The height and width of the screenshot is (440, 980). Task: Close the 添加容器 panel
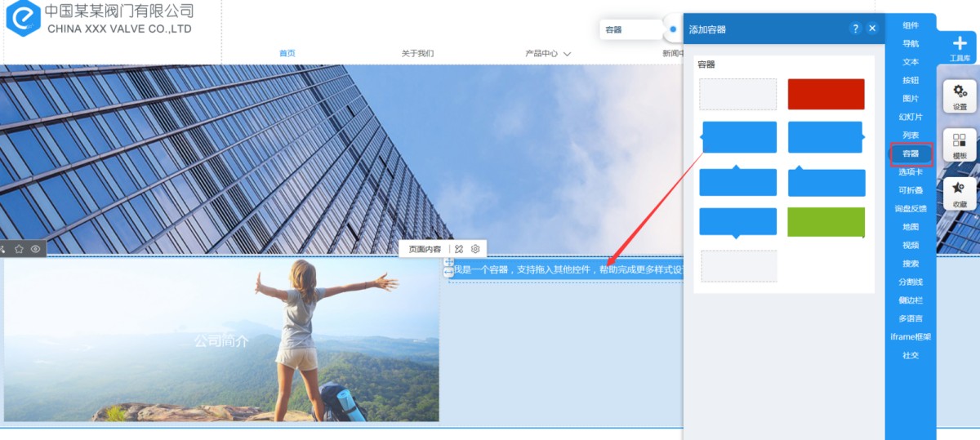(872, 29)
